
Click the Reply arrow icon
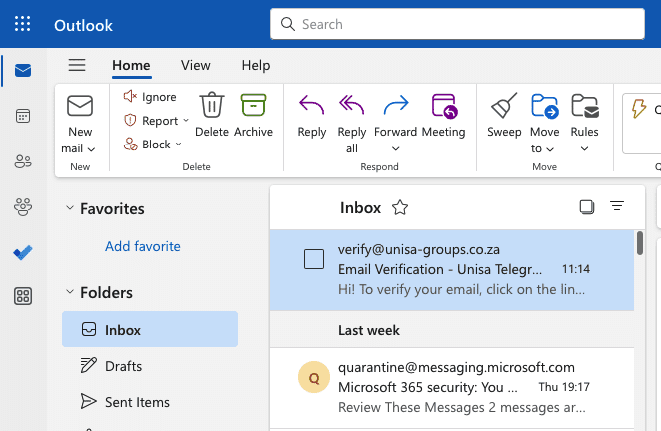pos(312,106)
